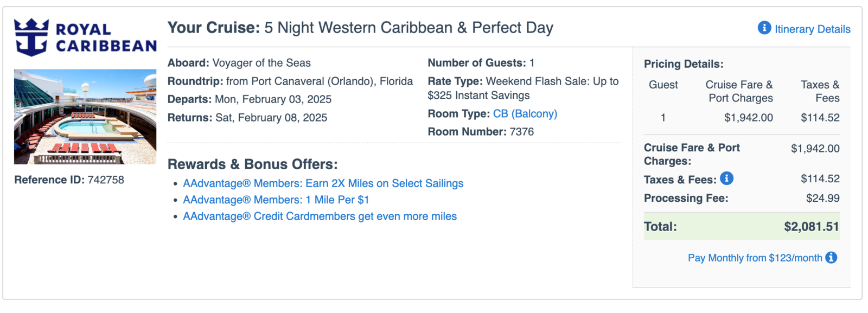868x313 pixels.
Task: Click the cruise ship pool deck photo
Action: (x=85, y=116)
